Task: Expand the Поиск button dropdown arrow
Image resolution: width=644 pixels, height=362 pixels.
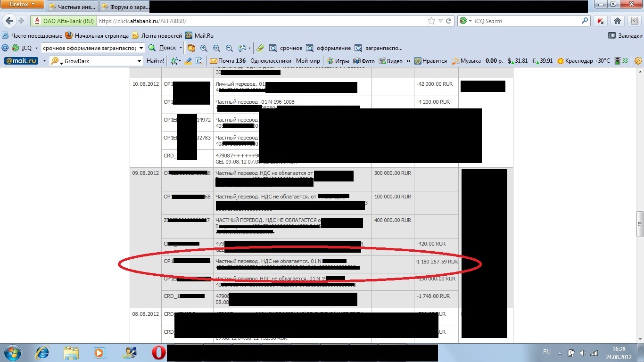Action: [181, 48]
